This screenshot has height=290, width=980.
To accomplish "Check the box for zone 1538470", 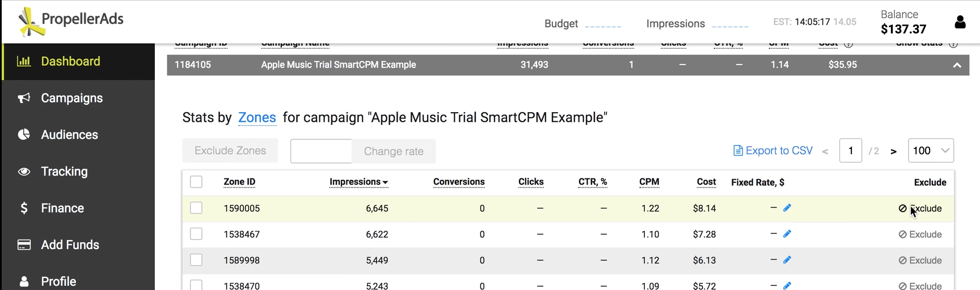I will 196,285.
